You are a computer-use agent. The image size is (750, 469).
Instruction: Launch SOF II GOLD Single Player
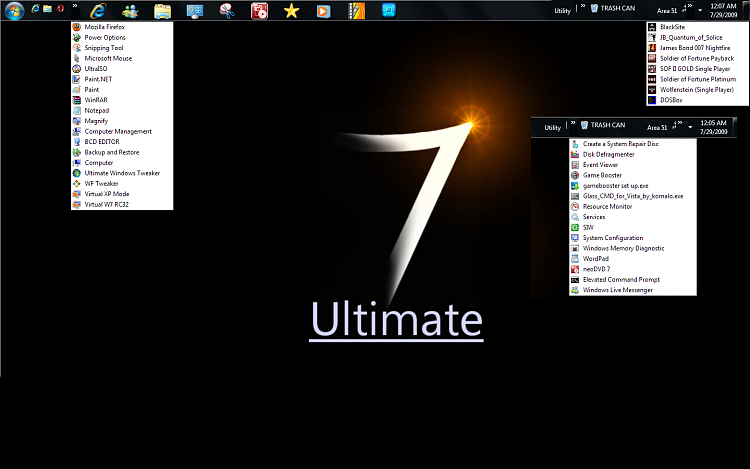pos(697,69)
